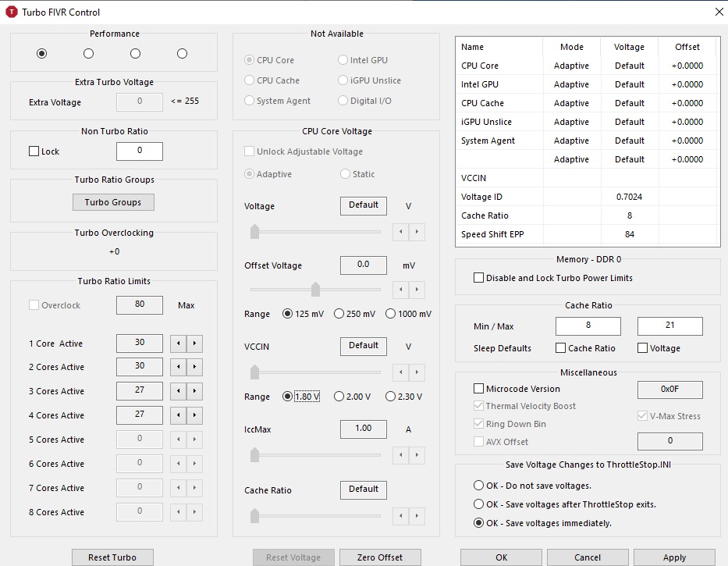Viewport: 728px width, 566px height.
Task: Decrease the 4 Cores Active ratio with left arrow
Action: coord(178,415)
